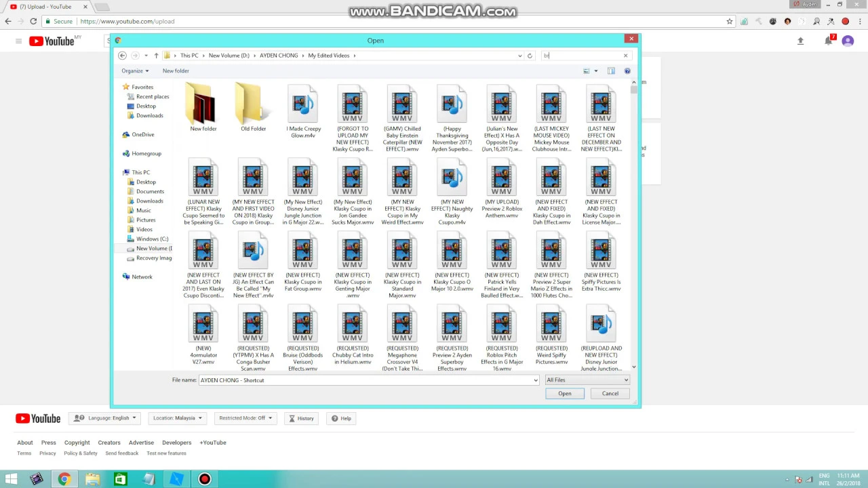The image size is (868, 488).
Task: Open the Restricted Mode: Off dropdown
Action: point(245,418)
